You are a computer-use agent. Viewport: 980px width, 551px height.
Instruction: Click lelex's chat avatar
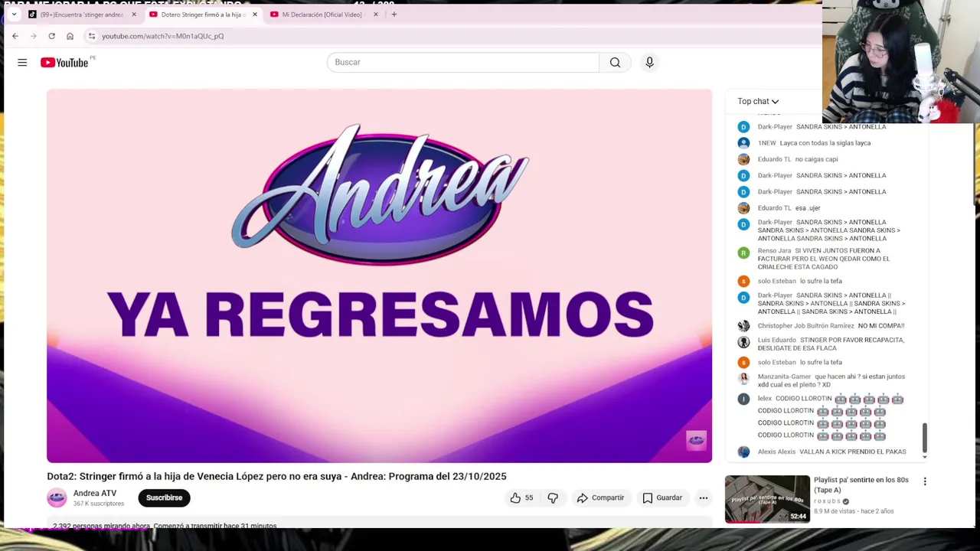743,399
